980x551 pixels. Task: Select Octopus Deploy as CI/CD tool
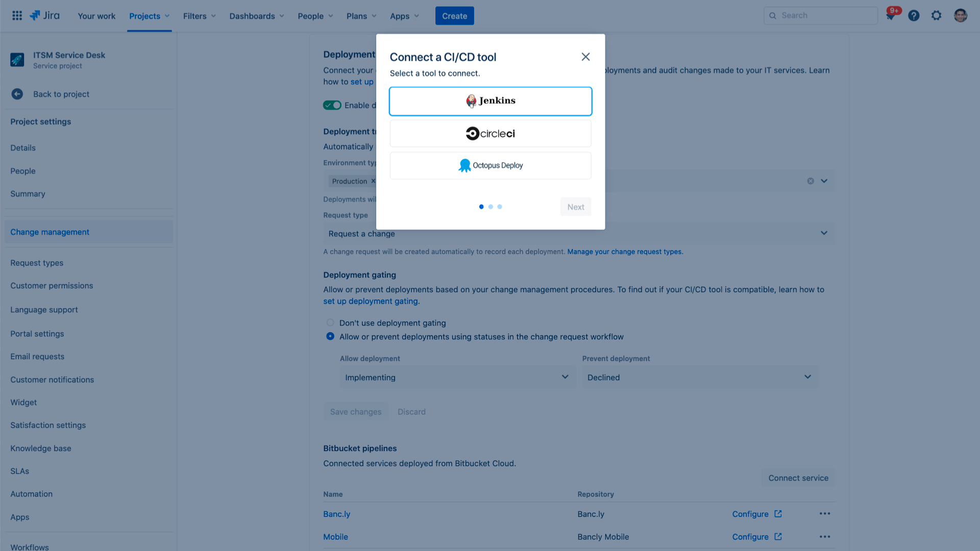tap(490, 165)
